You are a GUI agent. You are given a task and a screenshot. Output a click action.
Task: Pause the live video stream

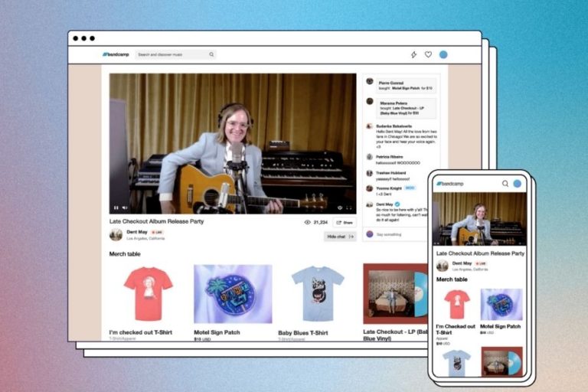pos(116,207)
